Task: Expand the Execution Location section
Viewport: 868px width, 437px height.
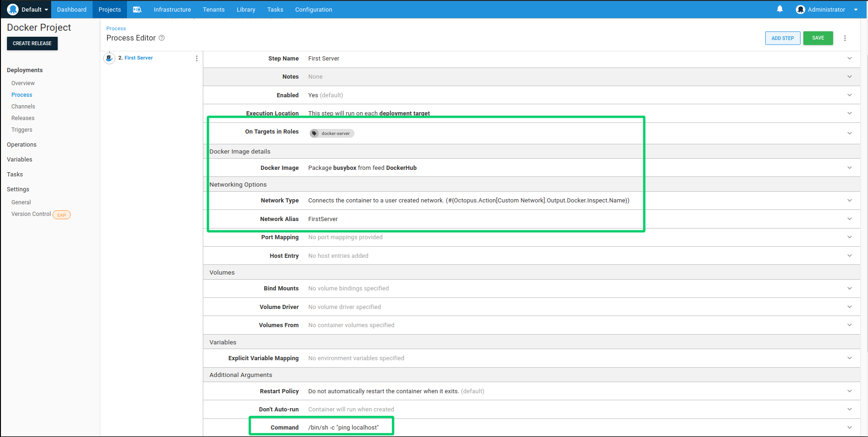Action: pos(849,113)
